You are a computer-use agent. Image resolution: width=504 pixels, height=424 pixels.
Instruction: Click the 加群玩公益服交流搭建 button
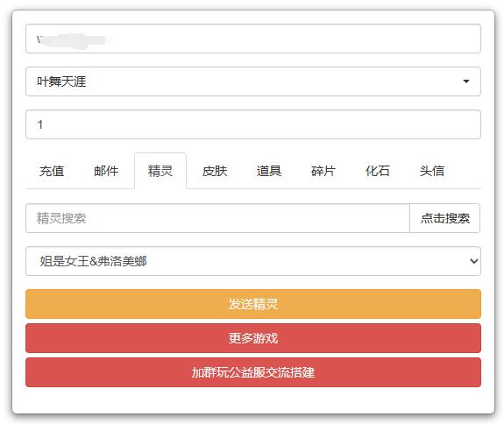[x=253, y=372]
